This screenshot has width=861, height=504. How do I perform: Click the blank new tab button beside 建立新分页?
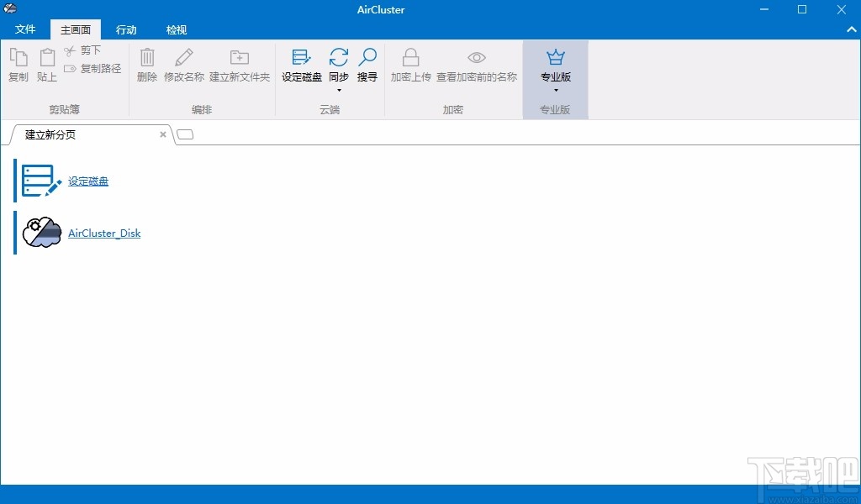click(185, 133)
